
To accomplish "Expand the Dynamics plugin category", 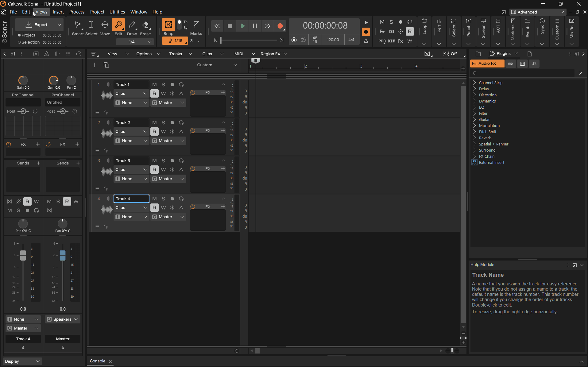I will coord(487,101).
